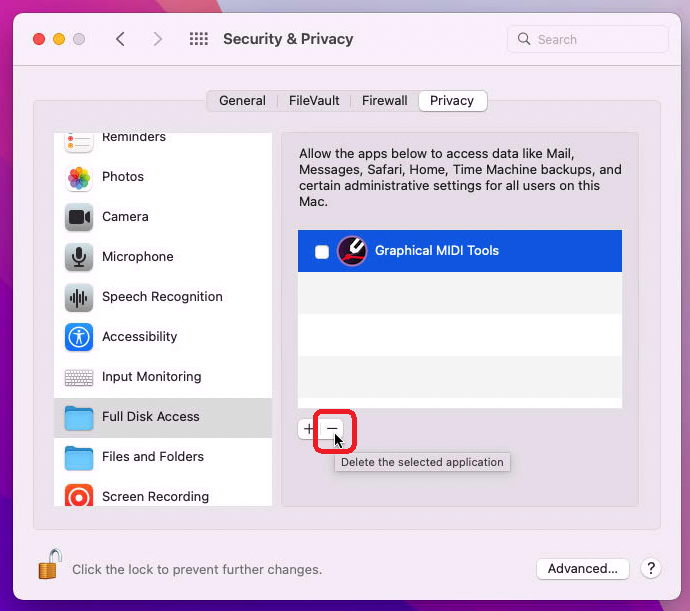
Task: Select the Camera icon in privacy list
Action: pyautogui.click(x=79, y=217)
